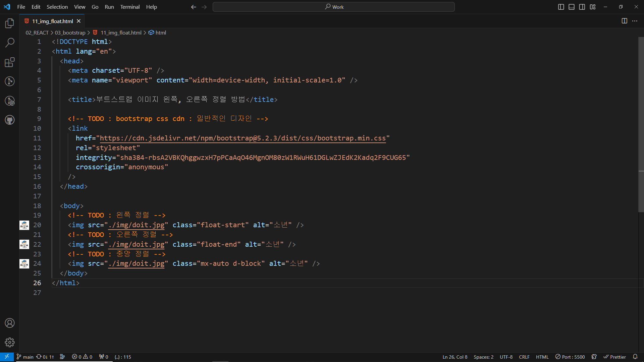The height and width of the screenshot is (362, 644).
Task: Open the Extensions view
Action: click(10, 62)
